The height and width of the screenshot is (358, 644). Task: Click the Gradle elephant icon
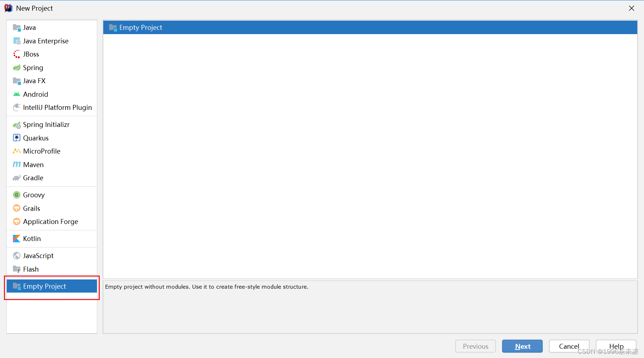tap(17, 178)
